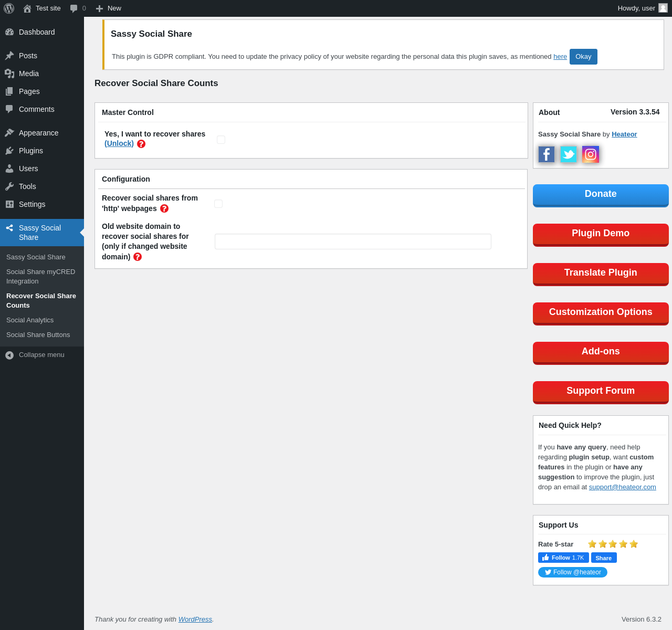Screen dimensions: 672x630
Task: Click the Unlock link
Action: click(119, 143)
